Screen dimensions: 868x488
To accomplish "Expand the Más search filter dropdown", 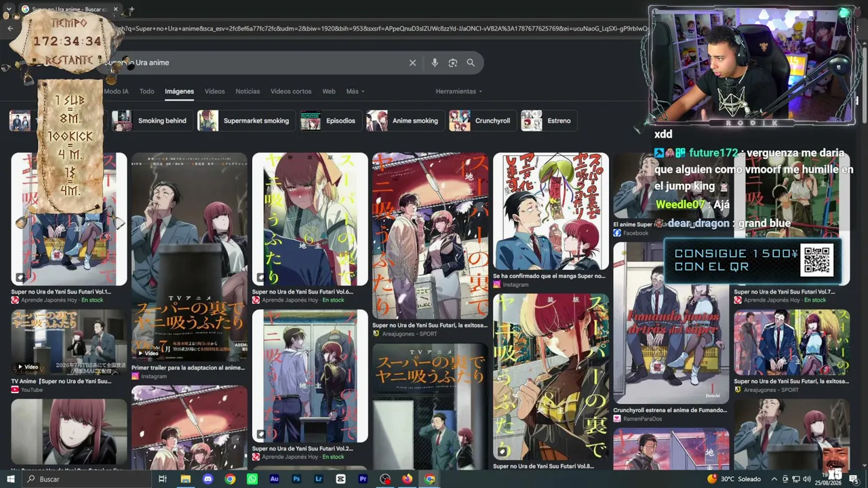I will click(355, 91).
